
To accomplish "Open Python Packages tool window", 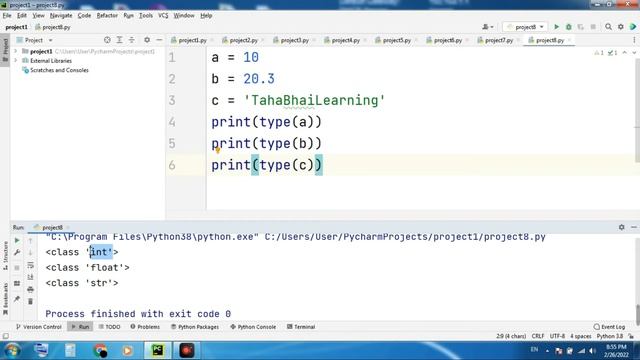I will pyautogui.click(x=195, y=327).
